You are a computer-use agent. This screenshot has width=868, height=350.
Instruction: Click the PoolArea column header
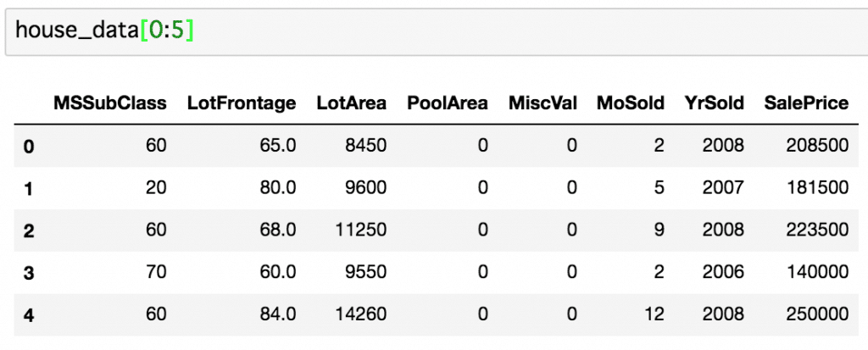(448, 103)
